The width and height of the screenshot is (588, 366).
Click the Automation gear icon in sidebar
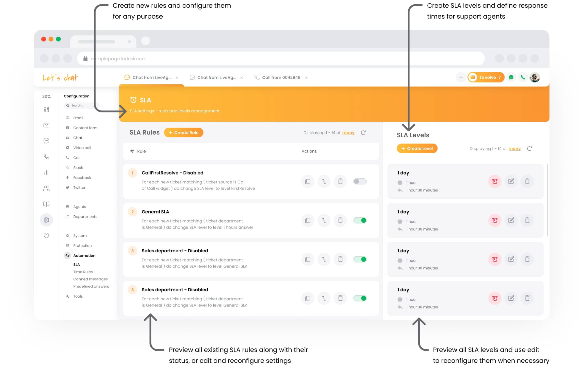point(67,256)
